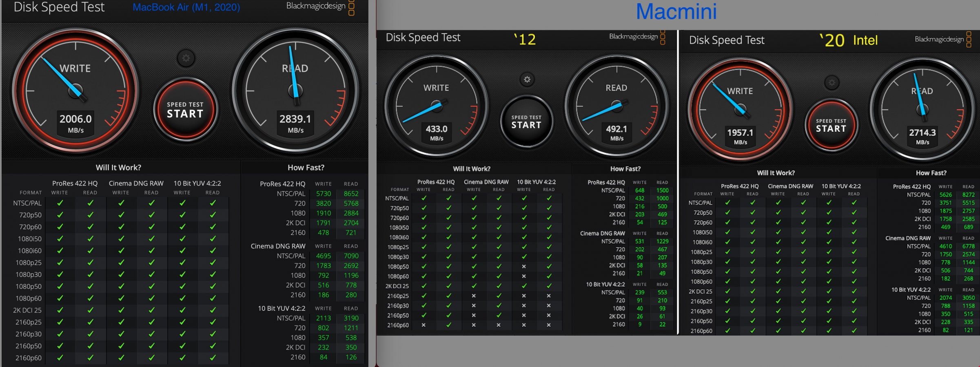Open settings gear in Macmini '12 window
This screenshot has height=367, width=980.
tap(527, 80)
